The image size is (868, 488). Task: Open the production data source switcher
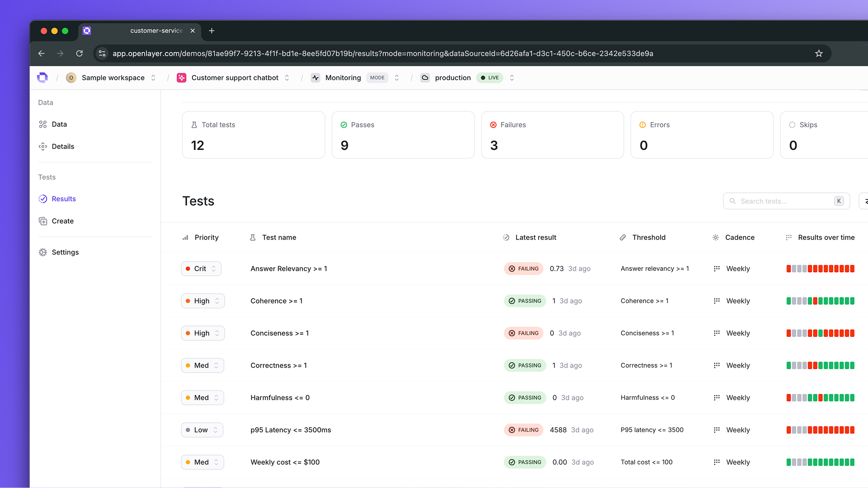pos(512,78)
